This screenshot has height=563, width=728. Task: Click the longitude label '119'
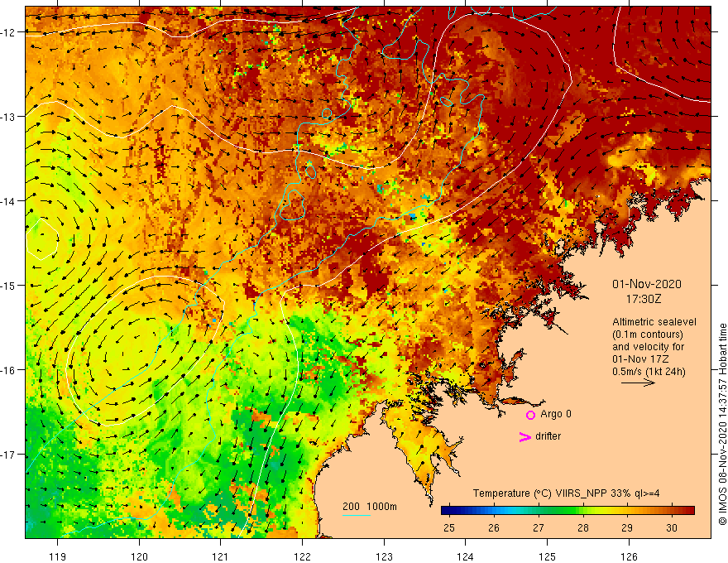pyautogui.click(x=58, y=556)
